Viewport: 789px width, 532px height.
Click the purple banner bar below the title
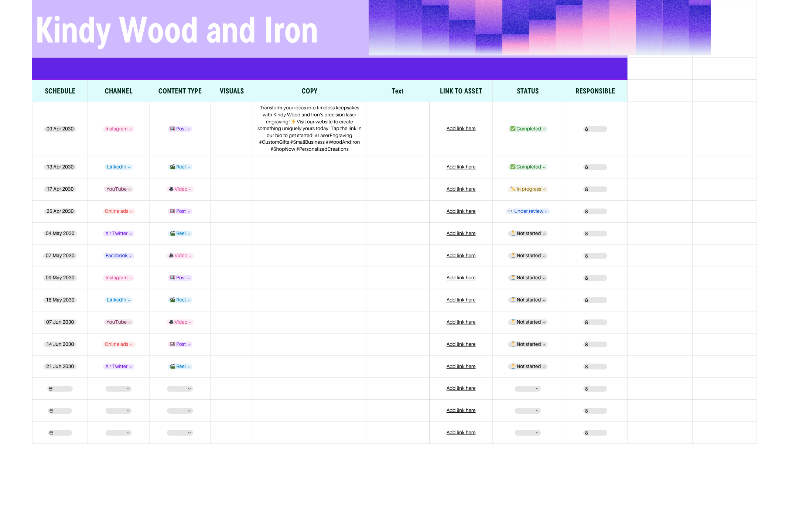329,69
